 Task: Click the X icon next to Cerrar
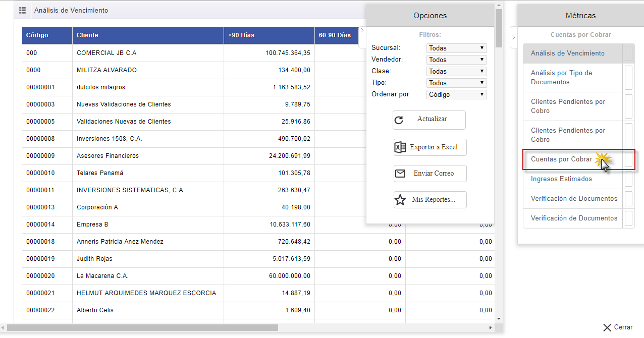pos(607,327)
